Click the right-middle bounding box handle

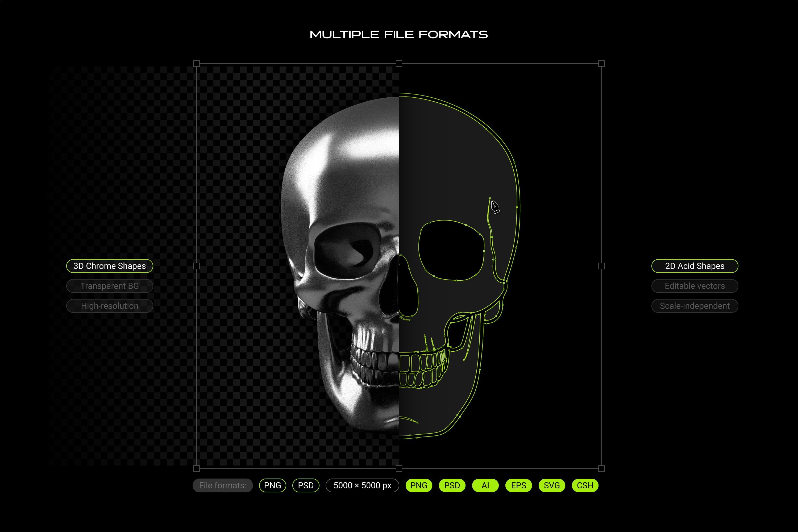tap(601, 266)
